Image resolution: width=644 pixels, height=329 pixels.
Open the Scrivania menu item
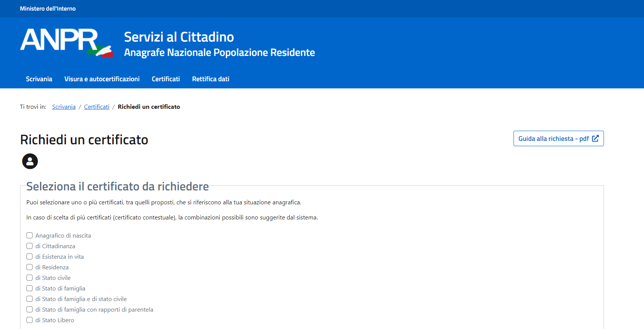coord(39,79)
